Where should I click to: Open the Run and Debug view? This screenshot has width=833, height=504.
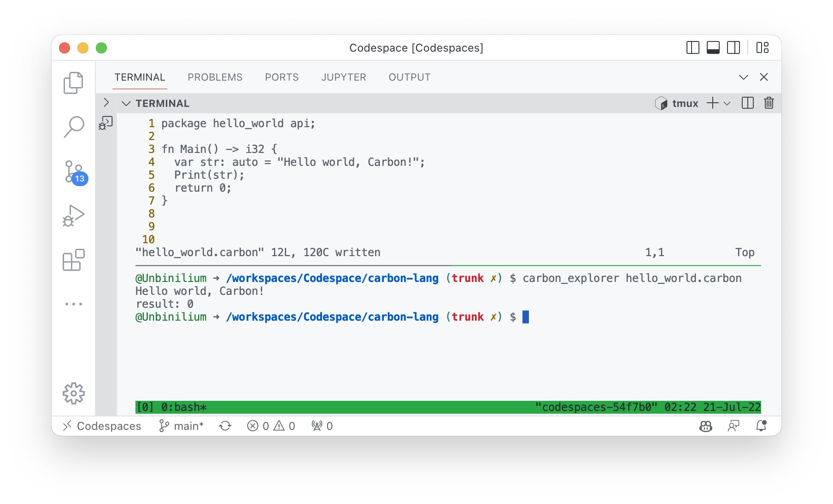click(74, 216)
